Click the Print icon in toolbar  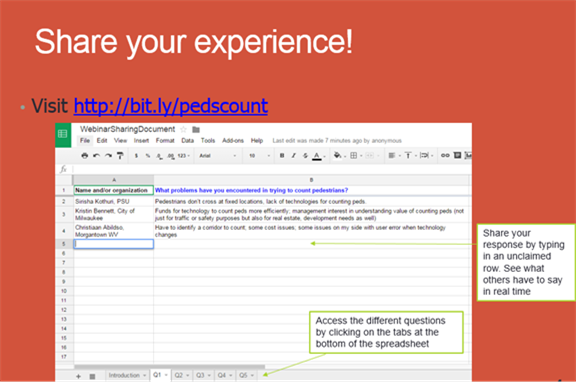84,156
